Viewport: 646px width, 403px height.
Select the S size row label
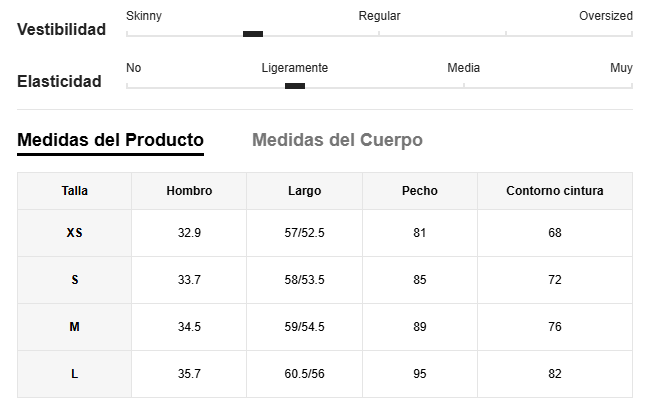coord(75,280)
